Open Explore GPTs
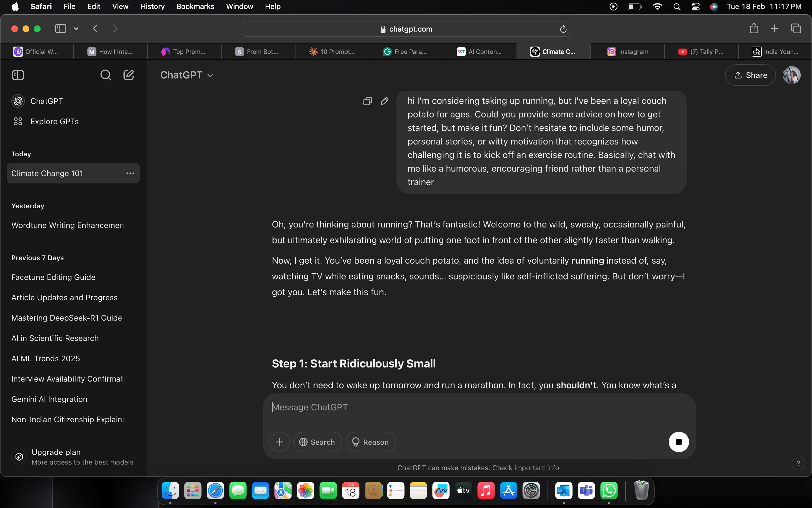 pos(73,121)
